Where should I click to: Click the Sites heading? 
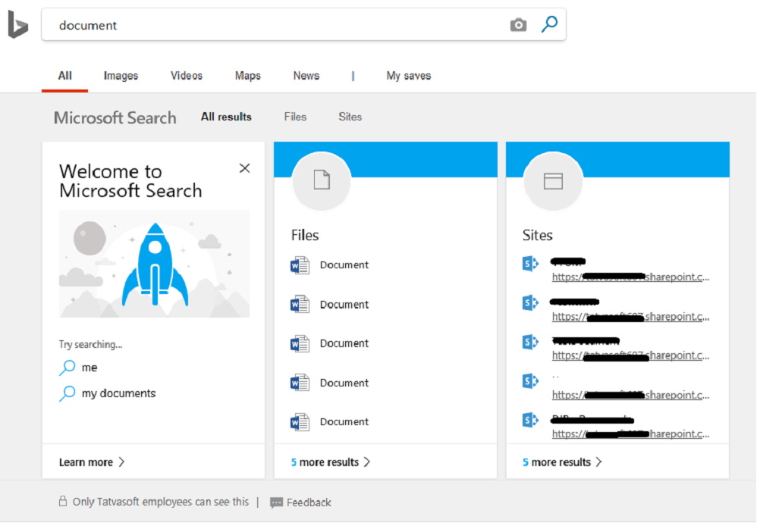pos(537,235)
